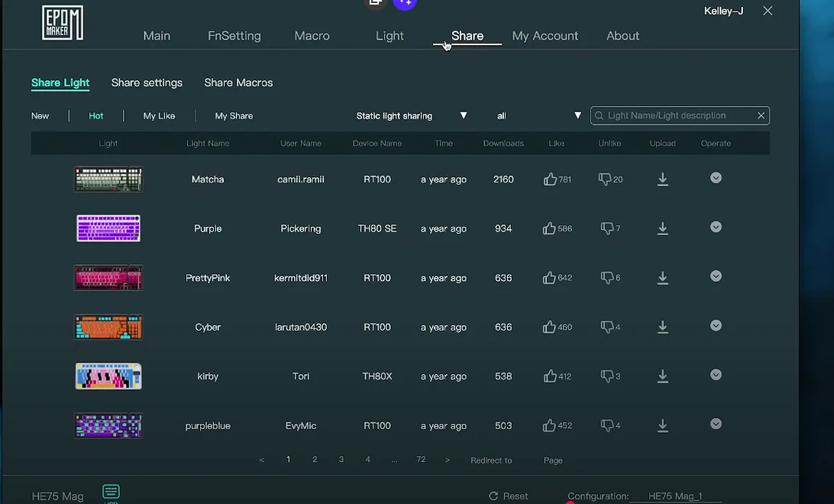
Task: Click the search magnifier icon
Action: tap(600, 115)
